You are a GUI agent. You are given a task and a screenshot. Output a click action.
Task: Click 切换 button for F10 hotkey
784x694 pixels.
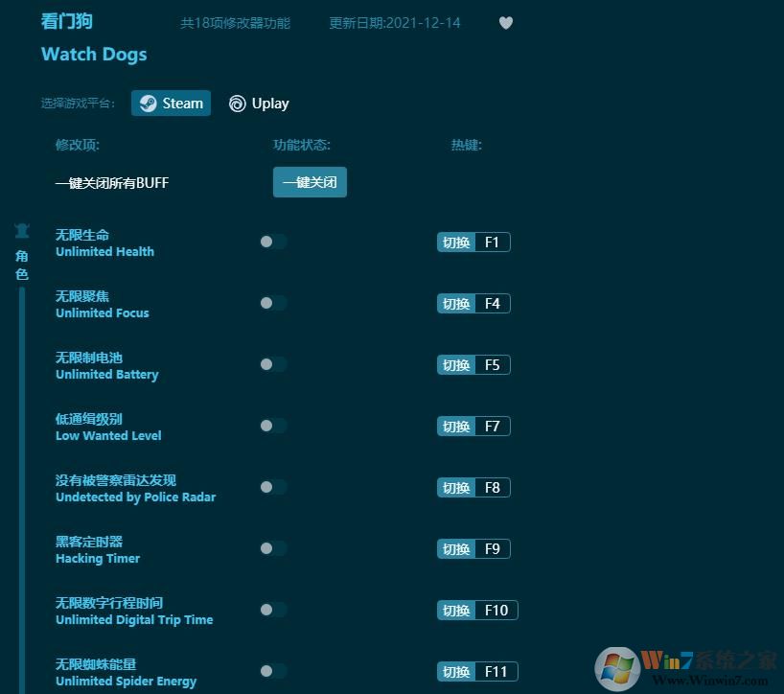(x=456, y=611)
